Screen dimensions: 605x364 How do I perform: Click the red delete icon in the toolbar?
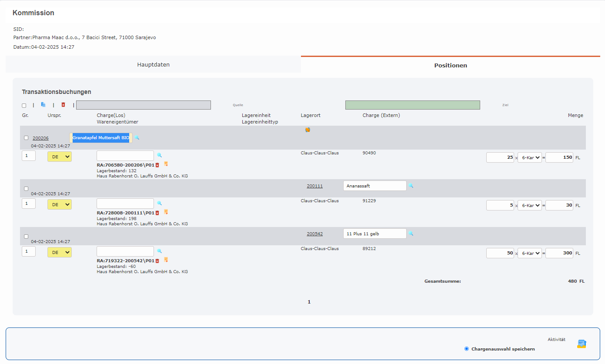coord(63,105)
